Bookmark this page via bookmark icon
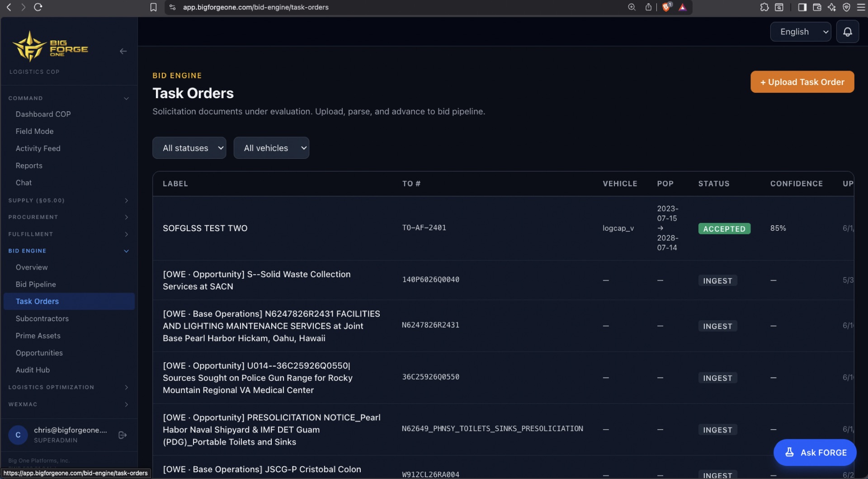 click(153, 7)
